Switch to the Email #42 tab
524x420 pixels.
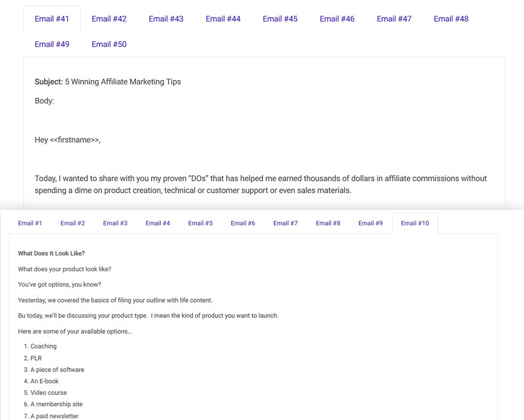[x=109, y=19]
